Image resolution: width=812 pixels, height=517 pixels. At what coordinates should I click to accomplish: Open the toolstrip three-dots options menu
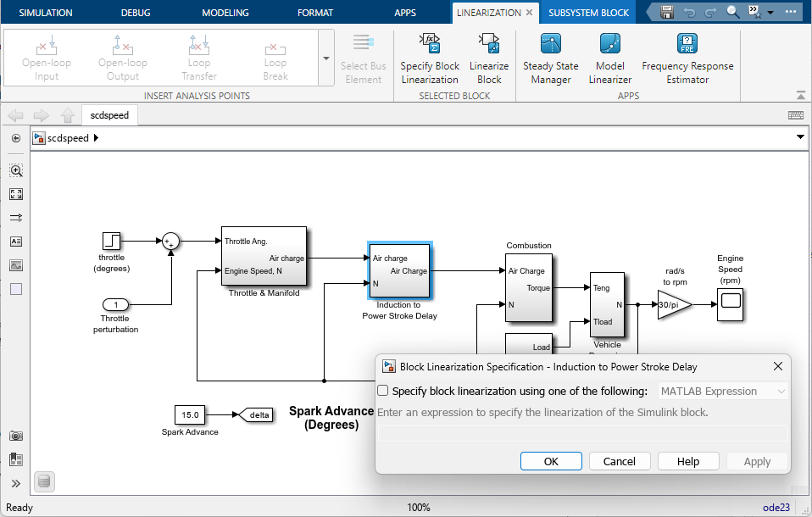pos(790,12)
